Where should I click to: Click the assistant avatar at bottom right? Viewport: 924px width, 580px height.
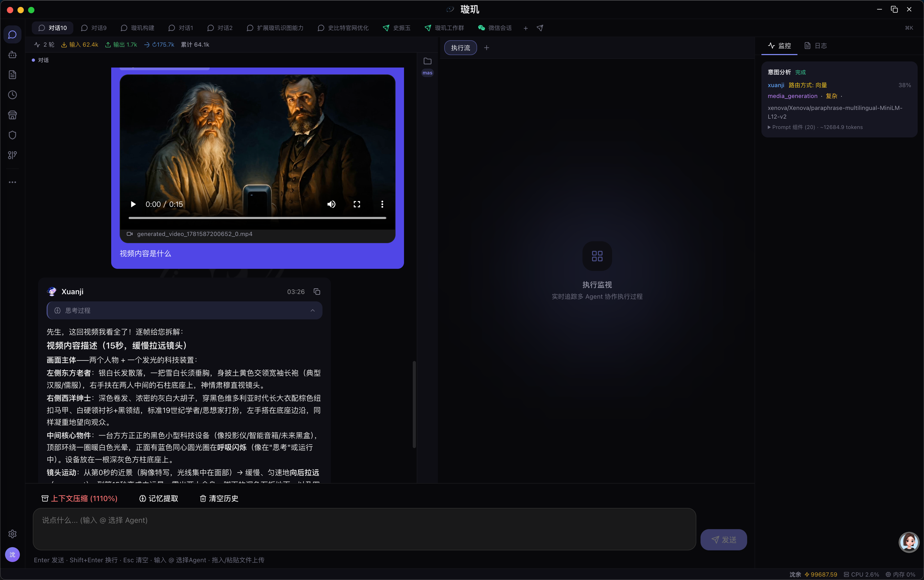[x=909, y=542]
